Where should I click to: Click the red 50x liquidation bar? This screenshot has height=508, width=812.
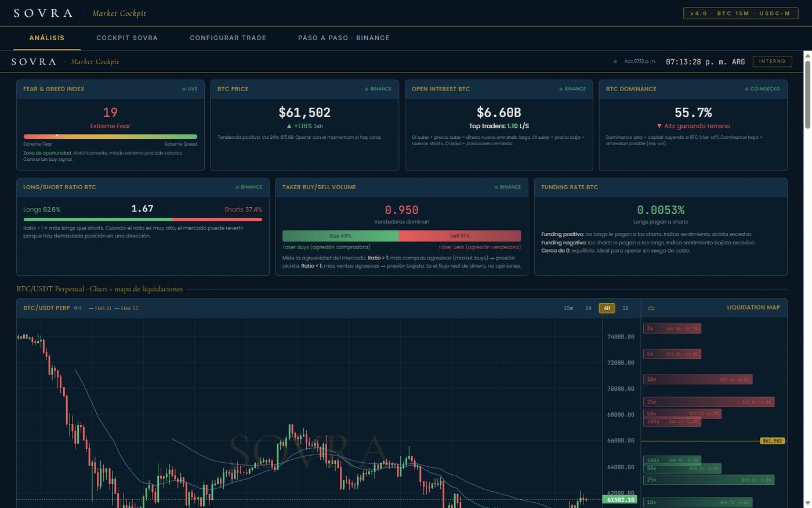(682, 414)
